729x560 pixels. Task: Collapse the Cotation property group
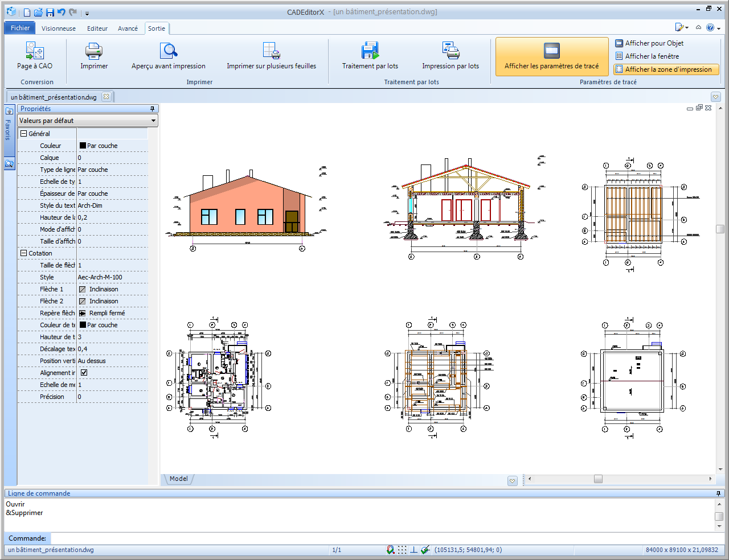[x=24, y=253]
